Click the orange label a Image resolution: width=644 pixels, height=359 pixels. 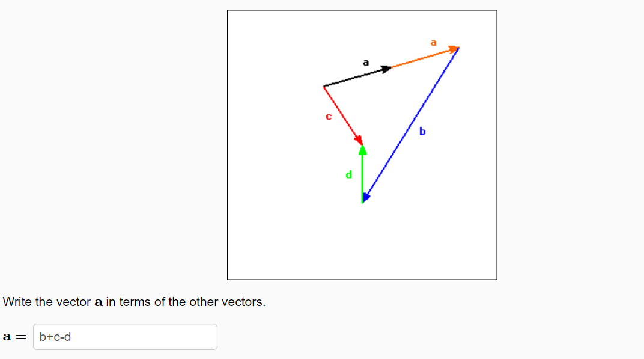tap(433, 43)
